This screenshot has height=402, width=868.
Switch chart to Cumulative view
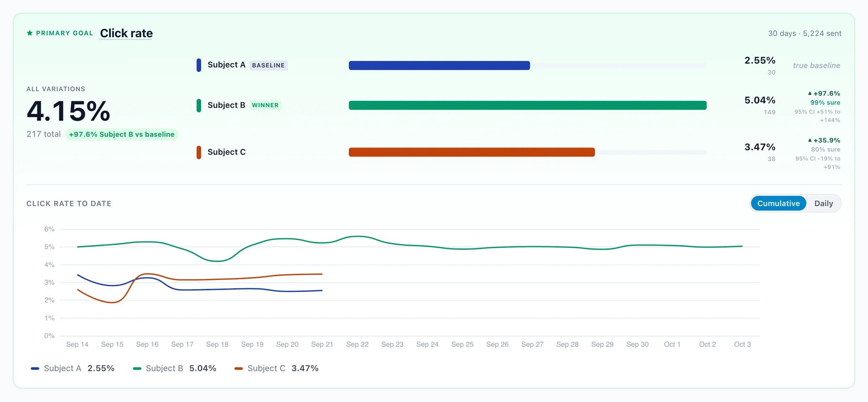[778, 204]
